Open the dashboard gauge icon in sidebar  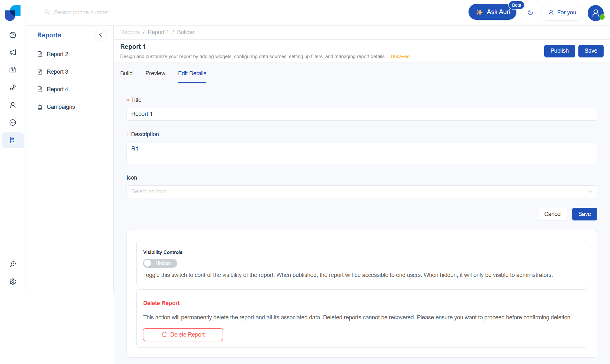click(x=13, y=35)
